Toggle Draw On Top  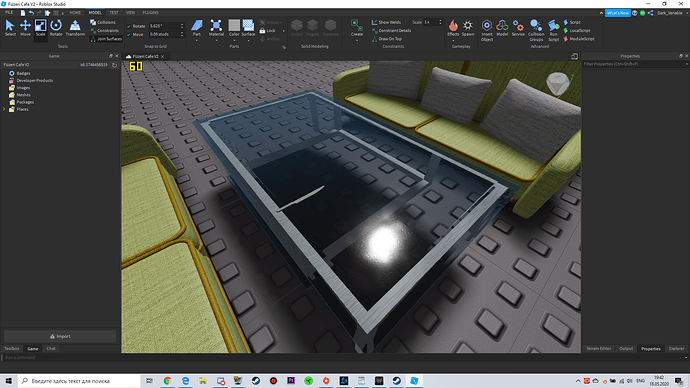(387, 39)
